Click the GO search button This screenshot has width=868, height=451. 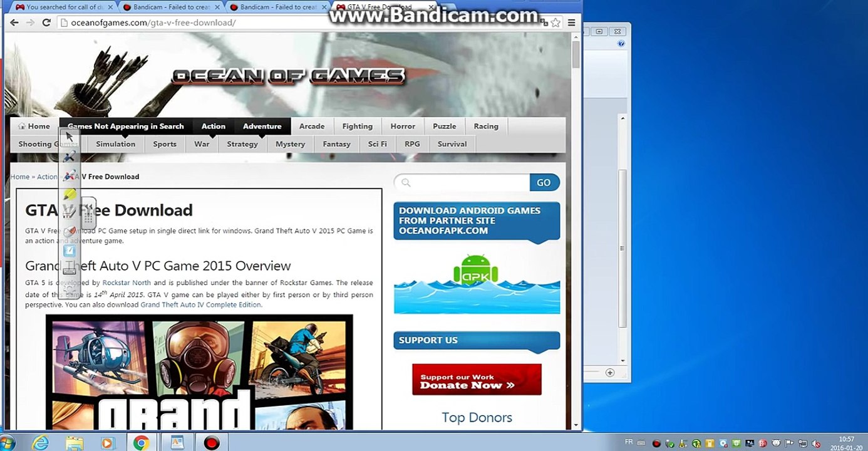pyautogui.click(x=544, y=183)
